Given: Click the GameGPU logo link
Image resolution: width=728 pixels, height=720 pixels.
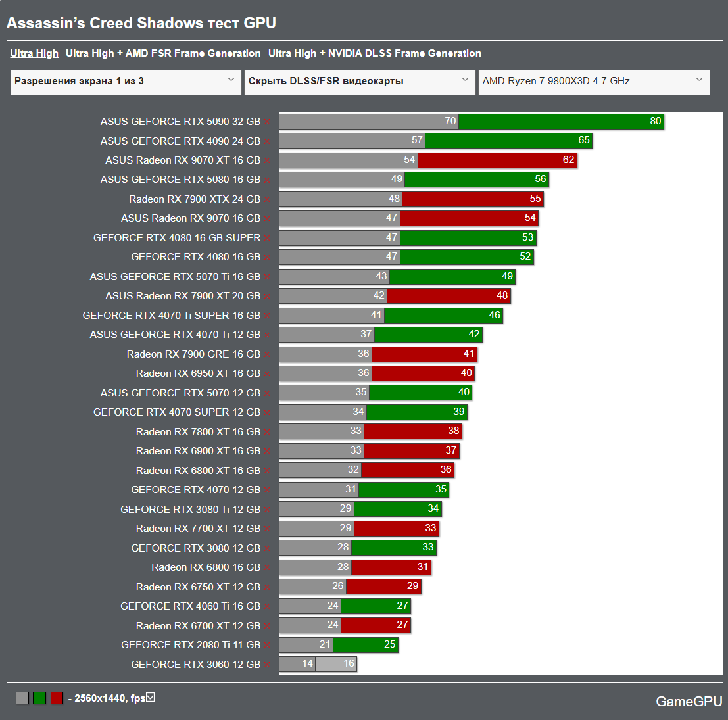Looking at the screenshot, I should [689, 701].
